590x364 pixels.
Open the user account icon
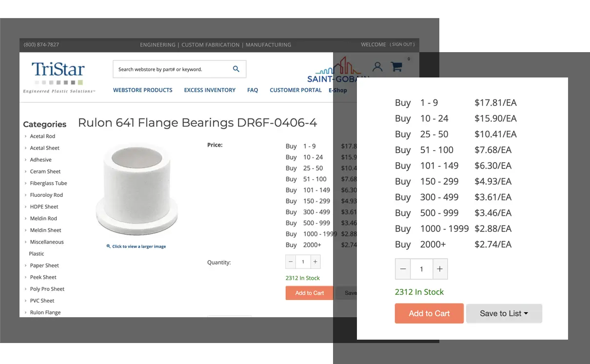(377, 67)
